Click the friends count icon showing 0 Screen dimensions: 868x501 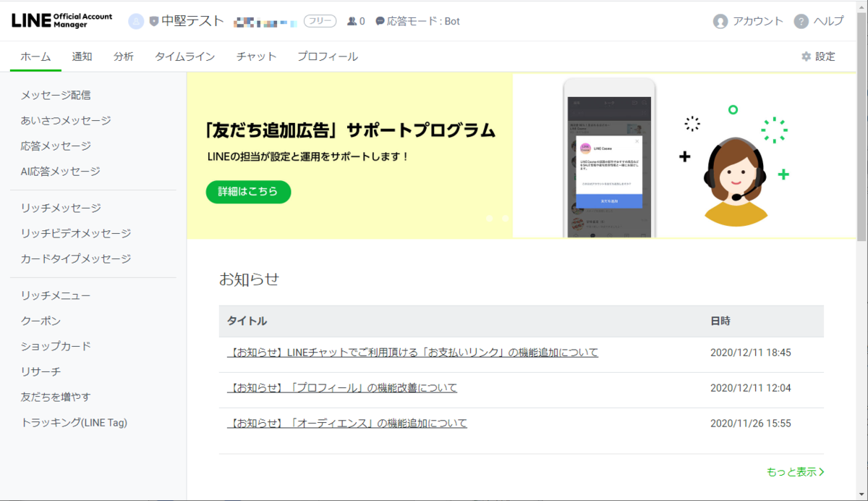tap(352, 21)
